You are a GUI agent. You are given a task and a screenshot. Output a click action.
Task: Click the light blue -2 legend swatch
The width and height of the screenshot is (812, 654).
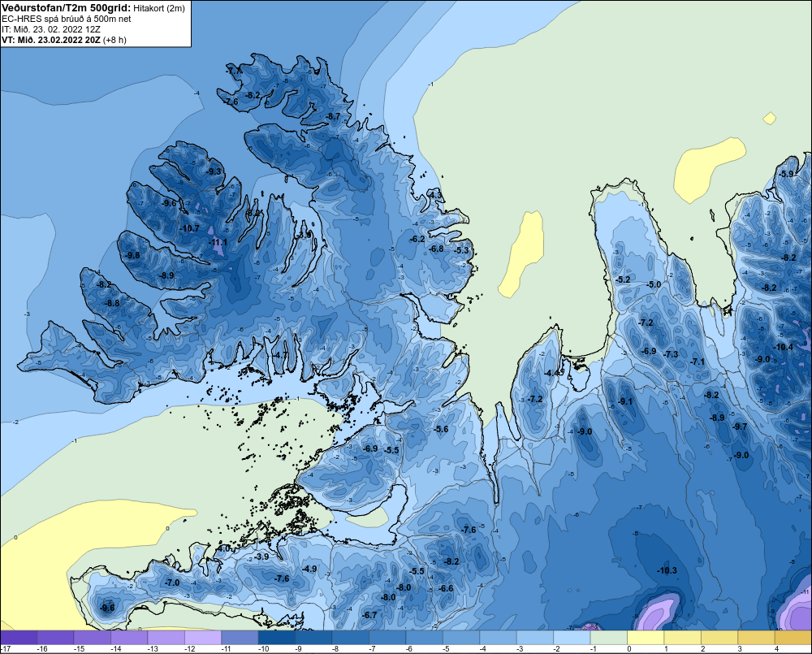point(572,638)
